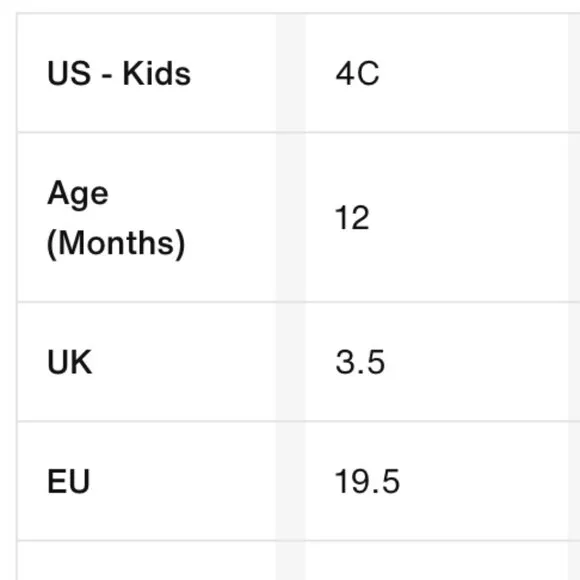Click the gray strip right of the 3.5 cell
The height and width of the screenshot is (580, 580).
coord(574,362)
